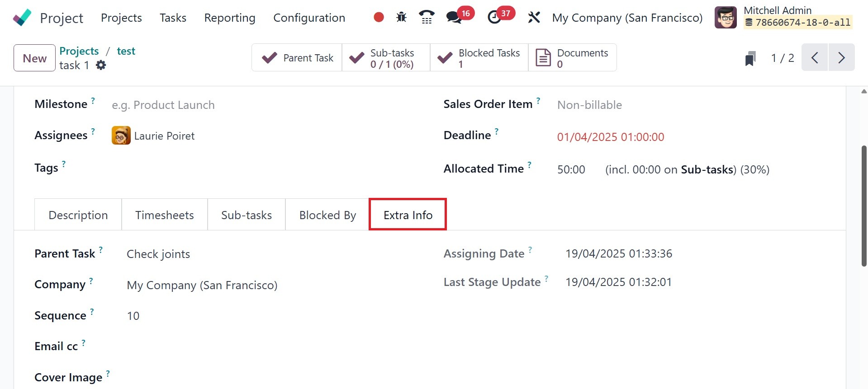Open the debug bug icon menu
The width and height of the screenshot is (868, 389).
pos(401,18)
